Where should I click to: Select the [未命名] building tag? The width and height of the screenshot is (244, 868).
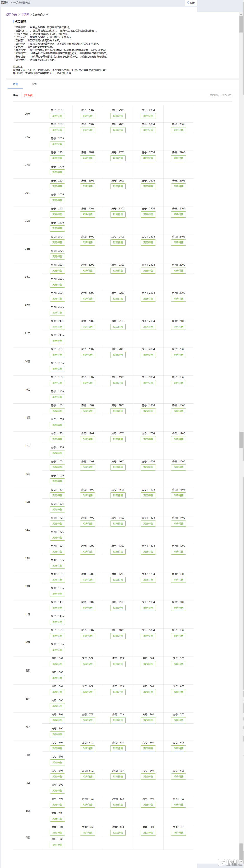pos(29,95)
